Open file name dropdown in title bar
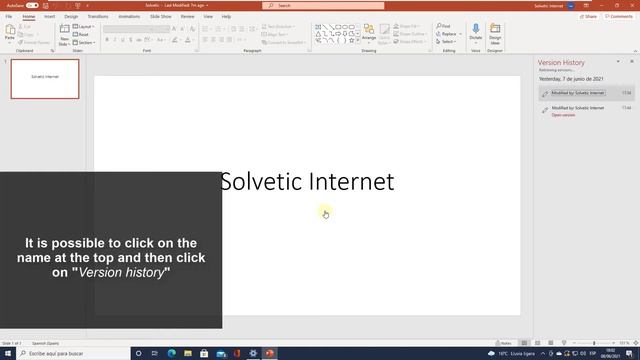 (207, 5)
